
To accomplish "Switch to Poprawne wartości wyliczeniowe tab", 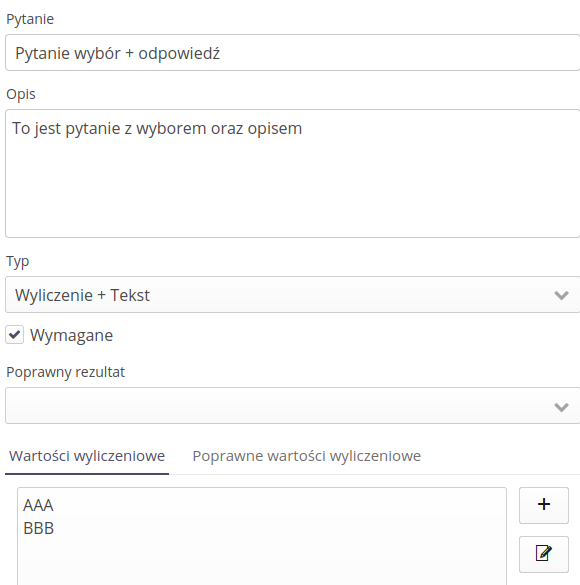I will click(x=306, y=456).
